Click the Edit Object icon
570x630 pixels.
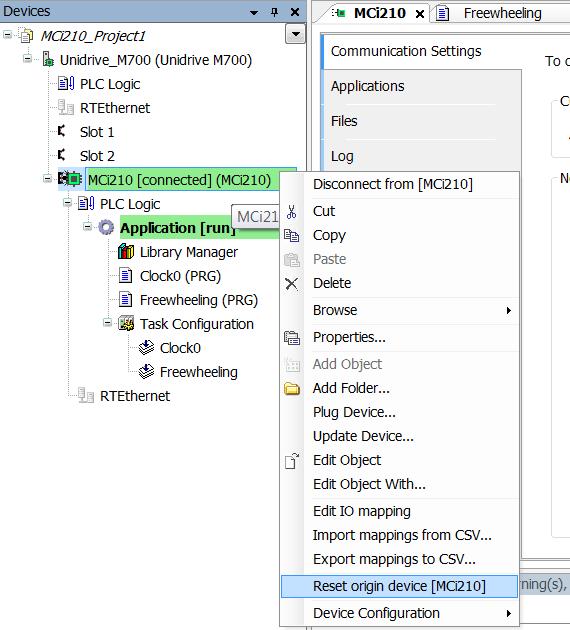coord(292,461)
